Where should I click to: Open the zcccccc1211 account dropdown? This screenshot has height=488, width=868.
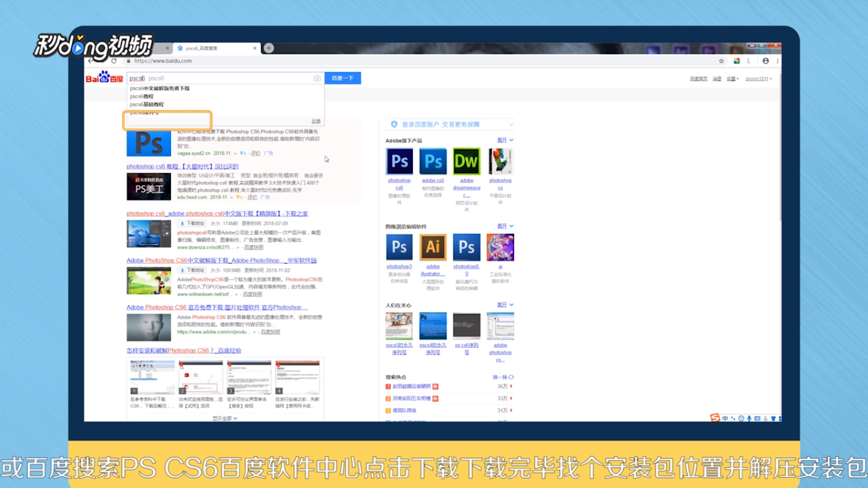coord(758,79)
